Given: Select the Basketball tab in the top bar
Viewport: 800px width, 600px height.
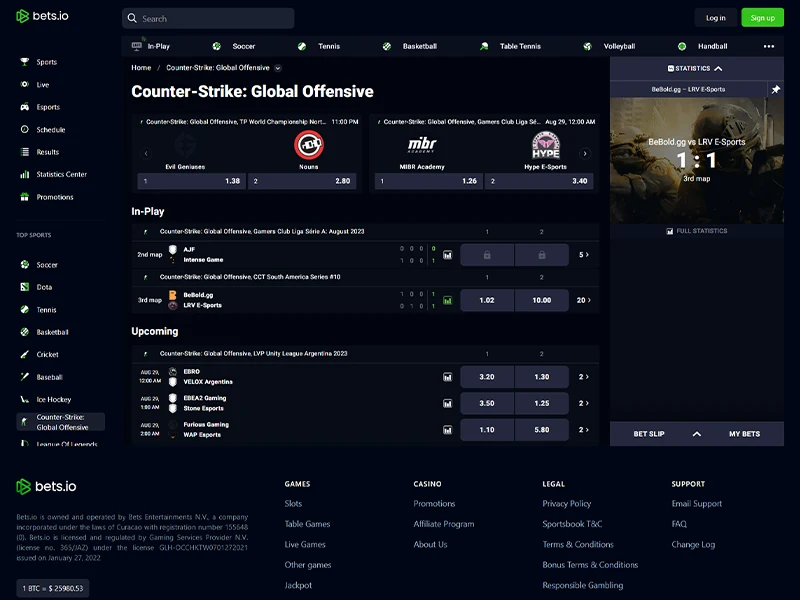Looking at the screenshot, I should [x=410, y=46].
